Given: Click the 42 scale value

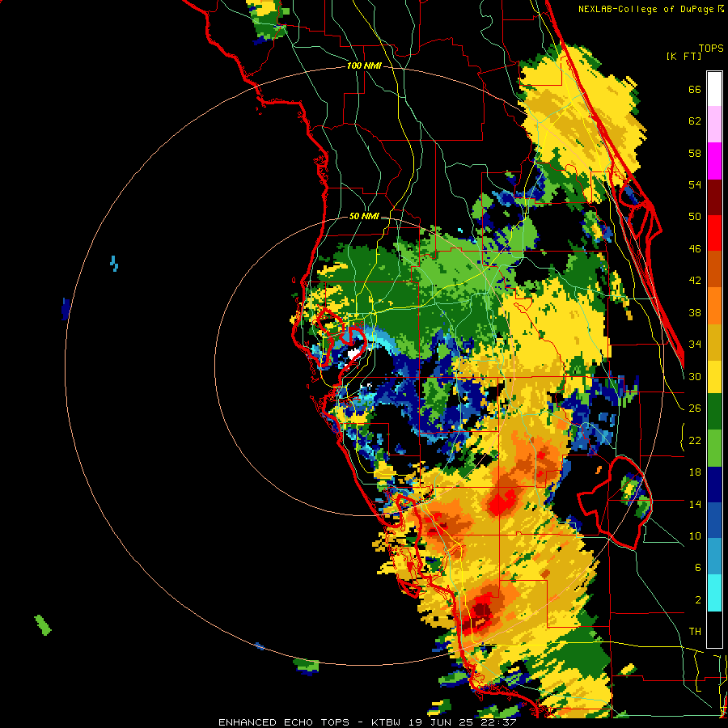Looking at the screenshot, I should click(695, 281).
